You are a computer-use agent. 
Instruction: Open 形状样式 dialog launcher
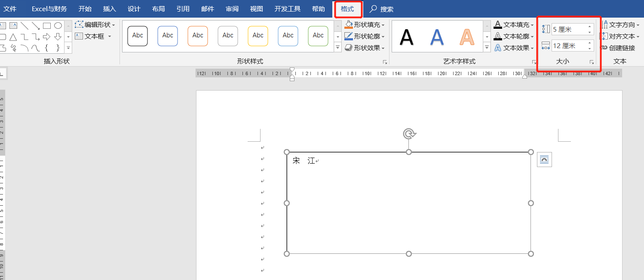click(385, 62)
